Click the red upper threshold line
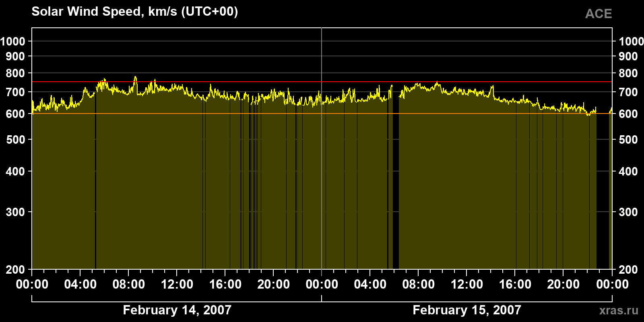 [322, 82]
